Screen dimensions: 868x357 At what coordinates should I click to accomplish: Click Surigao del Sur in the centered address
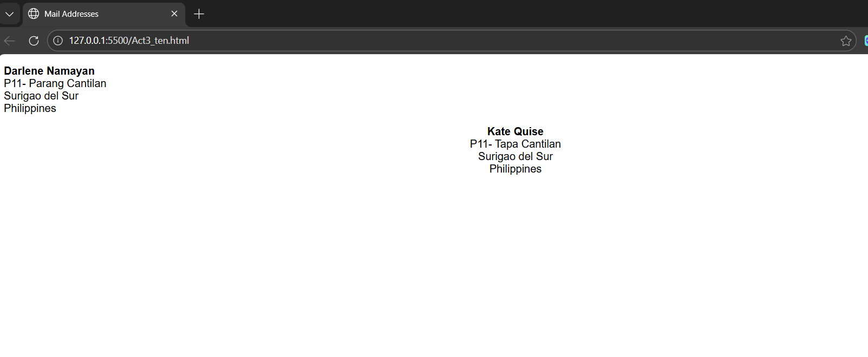[x=515, y=156]
